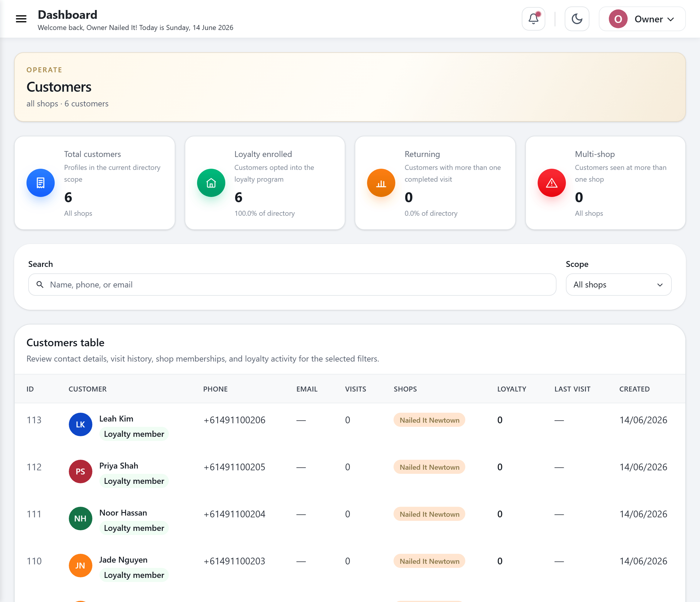Viewport: 700px width, 602px height.
Task: Click Nailed It Newtown tag in row 112
Action: (429, 467)
